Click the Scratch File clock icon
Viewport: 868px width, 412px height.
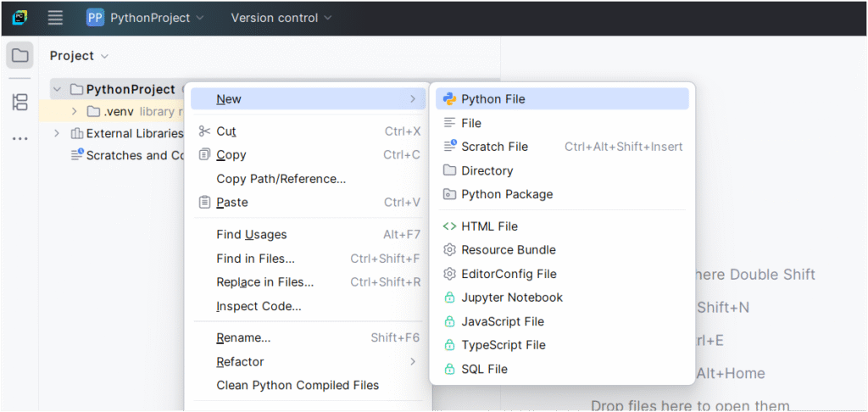449,146
